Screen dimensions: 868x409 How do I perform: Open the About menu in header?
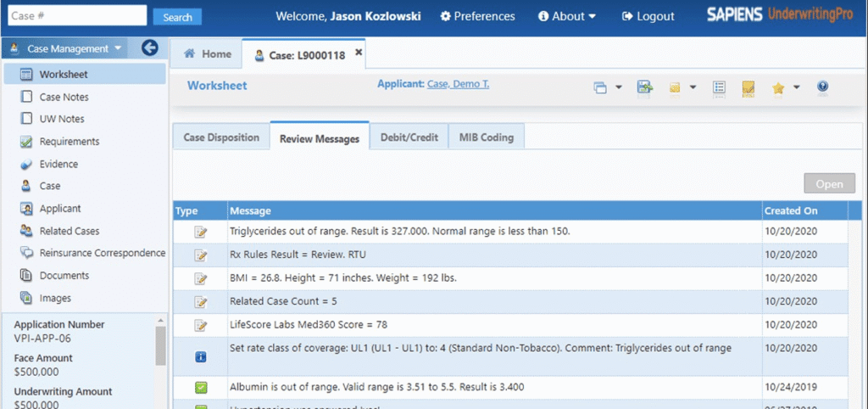click(x=566, y=16)
